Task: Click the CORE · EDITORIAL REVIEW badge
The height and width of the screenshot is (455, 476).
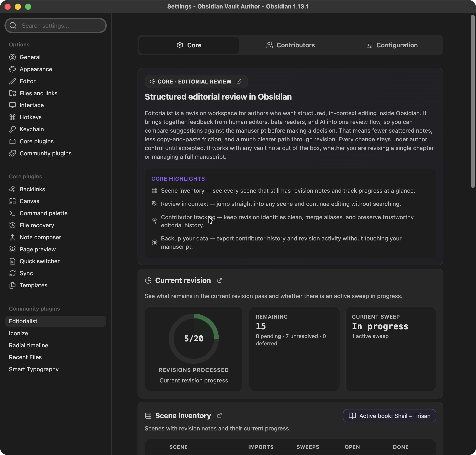Action: [196, 81]
